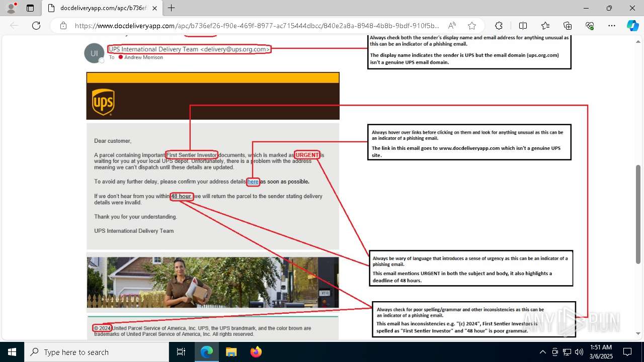Screen dimensions: 644x362
Task: Open the Extensions puzzle icon
Action: coord(499,26)
